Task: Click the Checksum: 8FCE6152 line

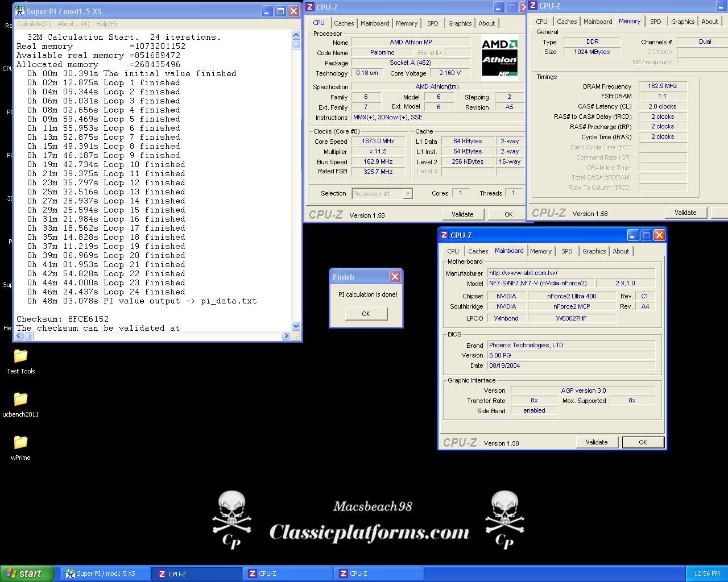Action: 63,319
